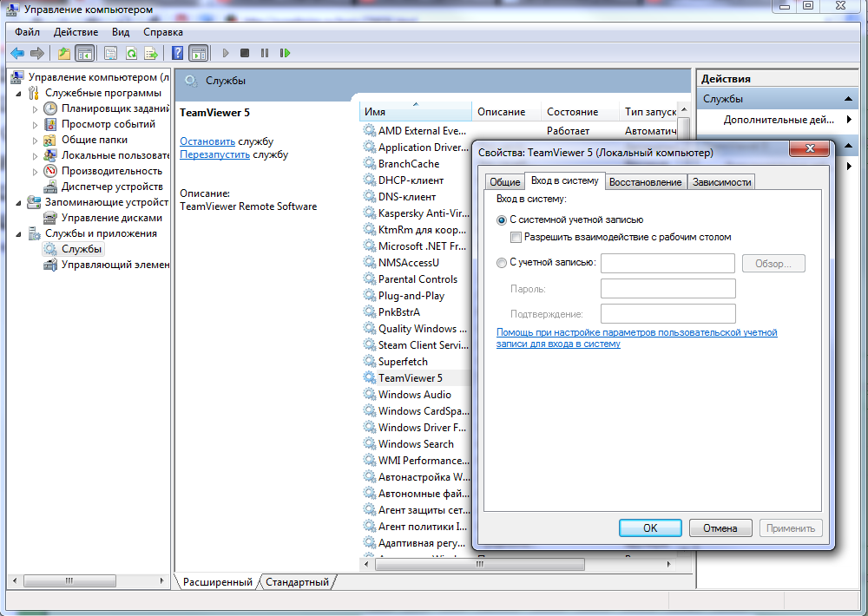Click the Refresh toolbar icon
Image resolution: width=868 pixels, height=616 pixels.
[131, 53]
